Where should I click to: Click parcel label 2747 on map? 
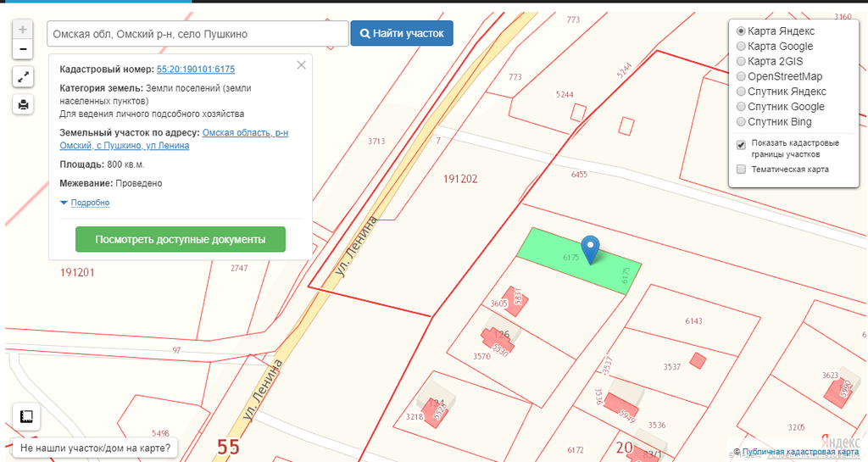click(x=239, y=268)
